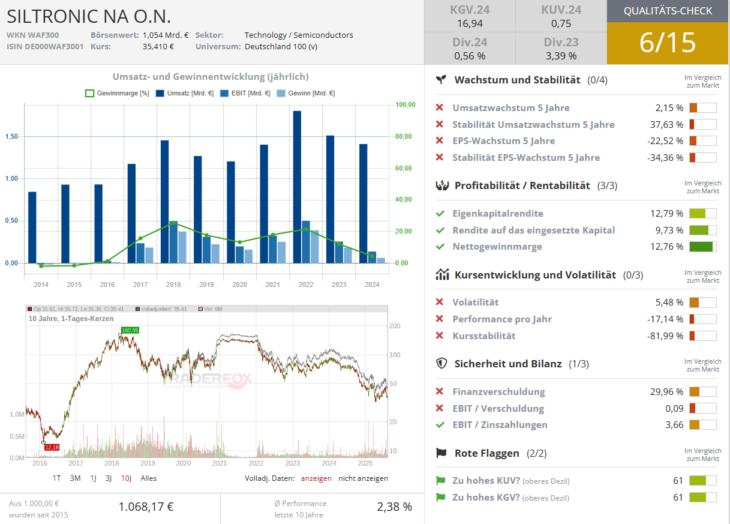Image resolution: width=730 pixels, height=524 pixels.
Task: Click the red X next to Finanzverschuldung
Action: pyautogui.click(x=439, y=391)
